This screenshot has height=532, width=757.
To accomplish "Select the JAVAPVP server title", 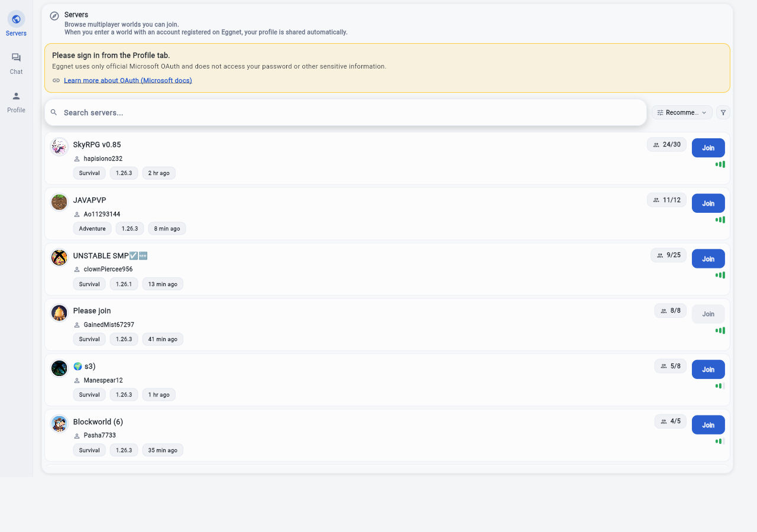I will (90, 200).
